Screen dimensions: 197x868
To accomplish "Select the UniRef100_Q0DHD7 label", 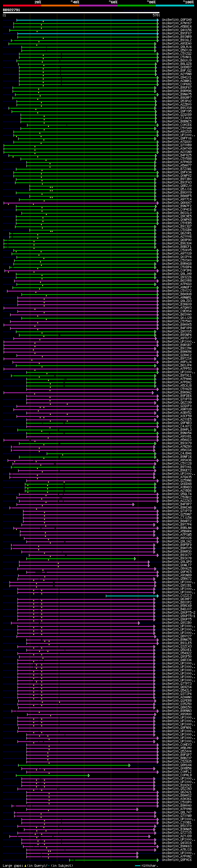I will click(176, 67).
